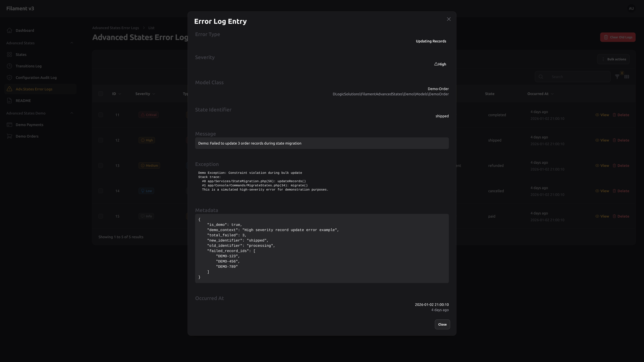
Task: Check the checkbox for row 14
Action: coord(101,191)
